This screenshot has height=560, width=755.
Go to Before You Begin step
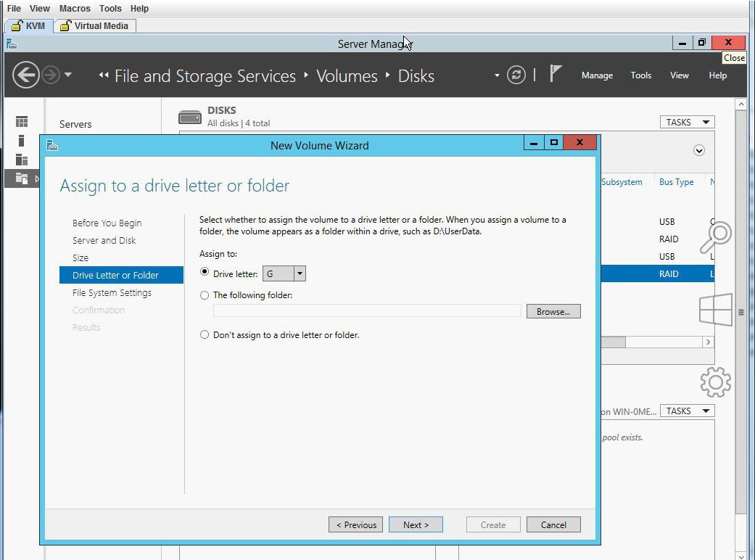tap(107, 223)
